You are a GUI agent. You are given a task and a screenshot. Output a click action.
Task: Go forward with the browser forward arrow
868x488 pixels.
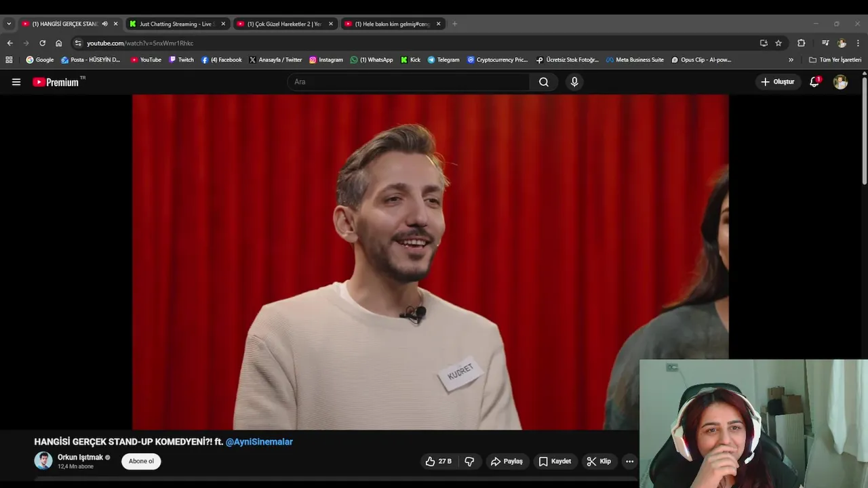(26, 43)
